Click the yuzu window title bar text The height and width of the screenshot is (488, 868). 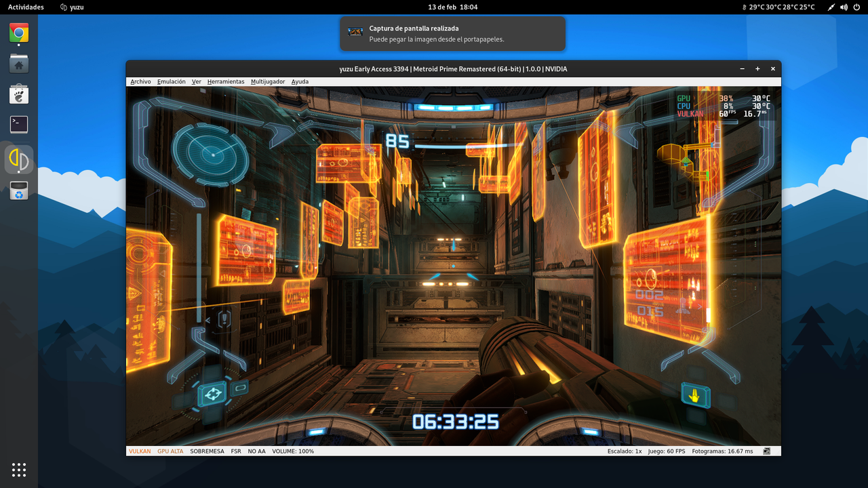pos(453,68)
